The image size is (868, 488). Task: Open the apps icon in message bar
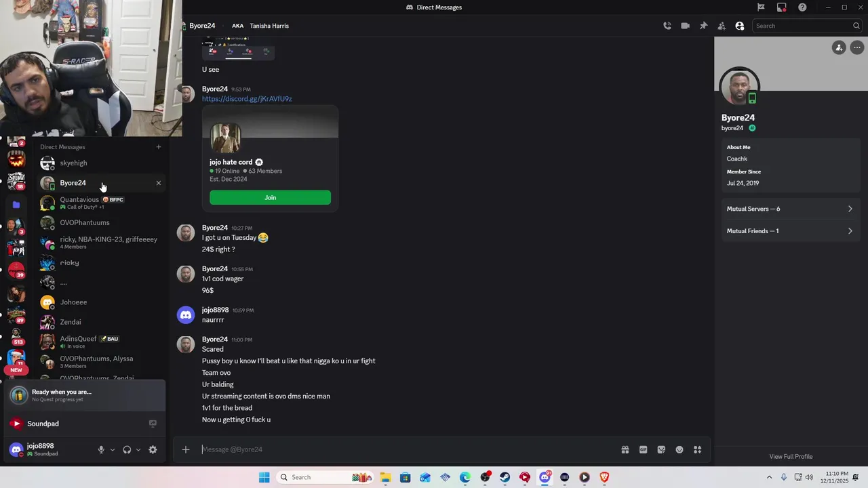tap(697, 449)
